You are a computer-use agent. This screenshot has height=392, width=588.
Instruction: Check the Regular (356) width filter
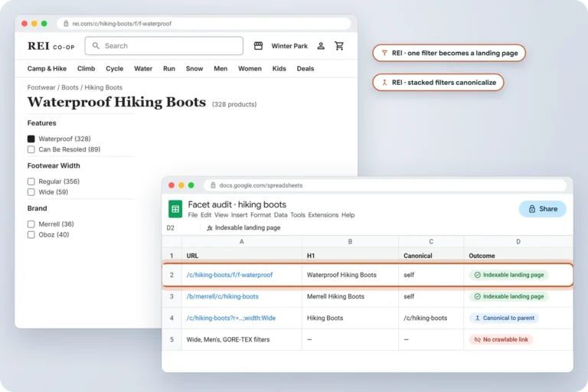pyautogui.click(x=31, y=181)
